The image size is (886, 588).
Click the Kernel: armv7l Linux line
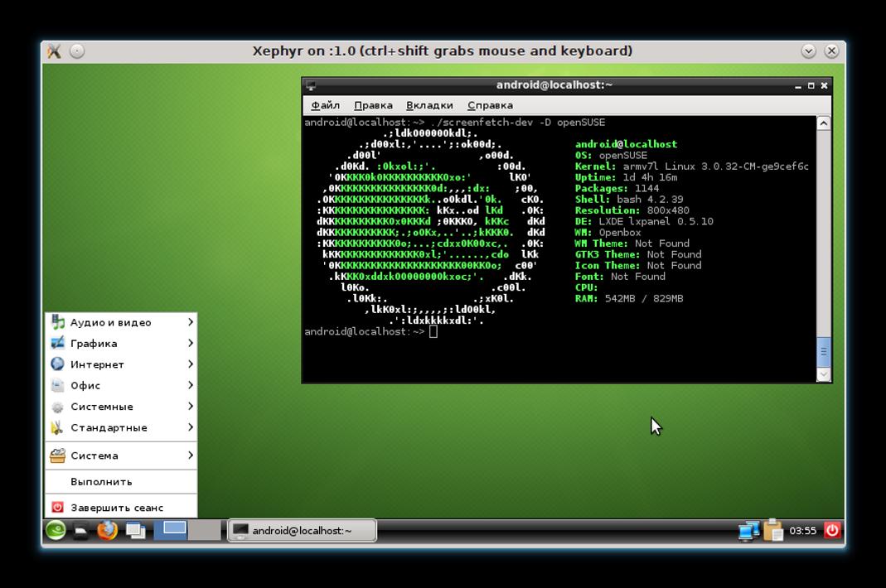(691, 166)
